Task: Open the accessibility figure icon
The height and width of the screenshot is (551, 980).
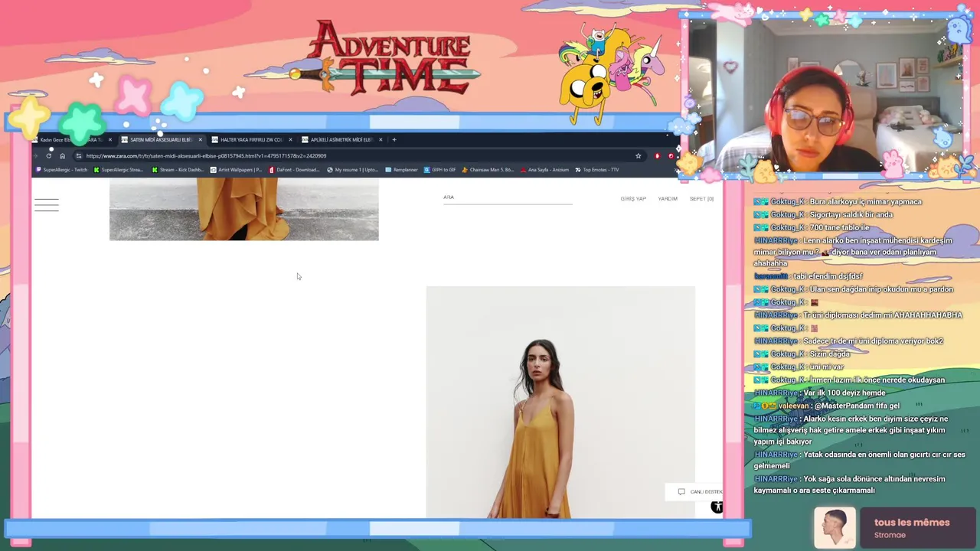Action: (717, 507)
